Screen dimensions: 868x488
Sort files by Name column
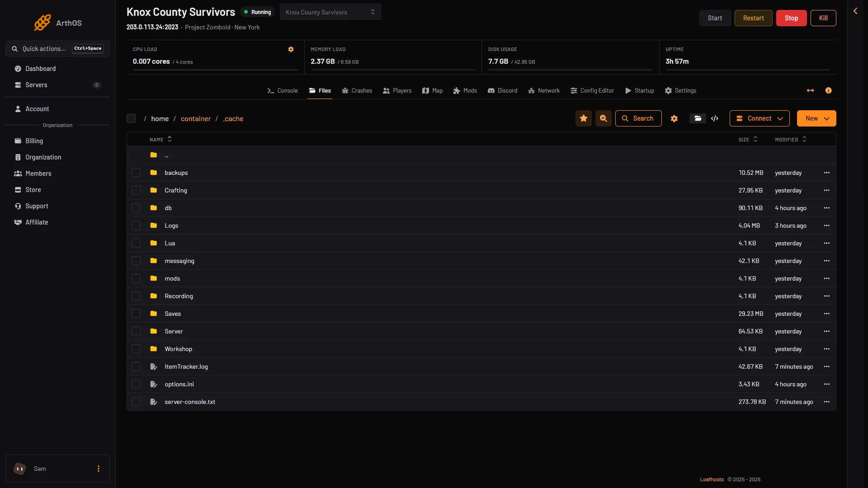160,140
